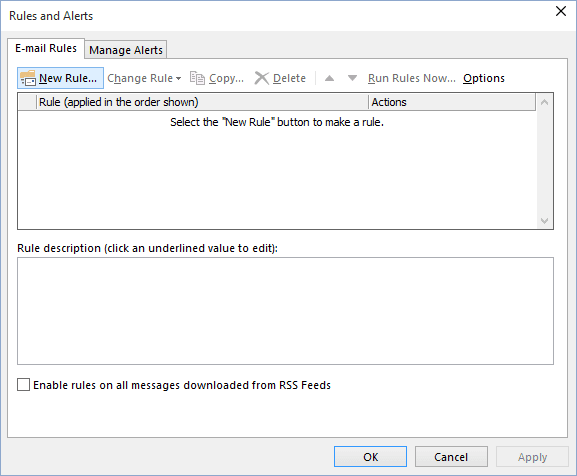Switch to the Manage Alerts tab
Screen dimensions: 577x476
[126, 50]
